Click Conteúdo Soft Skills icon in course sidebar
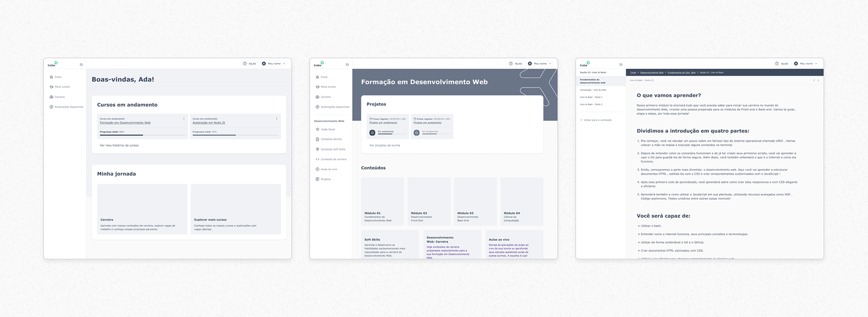 point(317,149)
